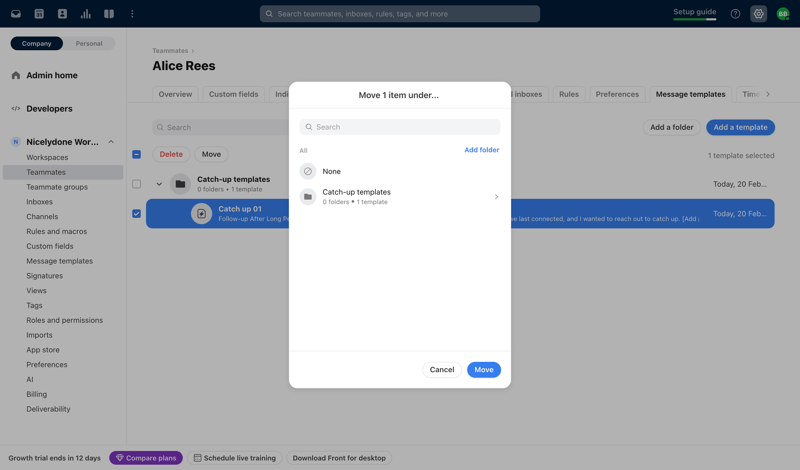The width and height of the screenshot is (800, 470).
Task: Go to Teammates in the sidebar
Action: point(63,172)
